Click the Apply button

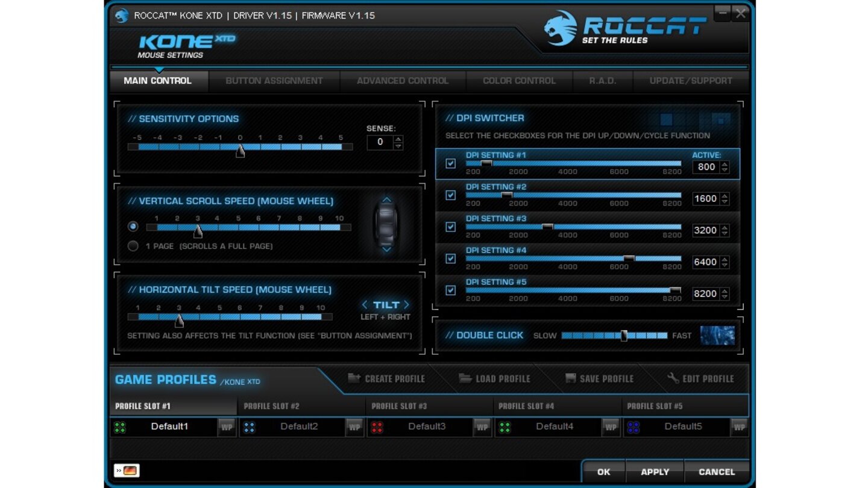[655, 472]
